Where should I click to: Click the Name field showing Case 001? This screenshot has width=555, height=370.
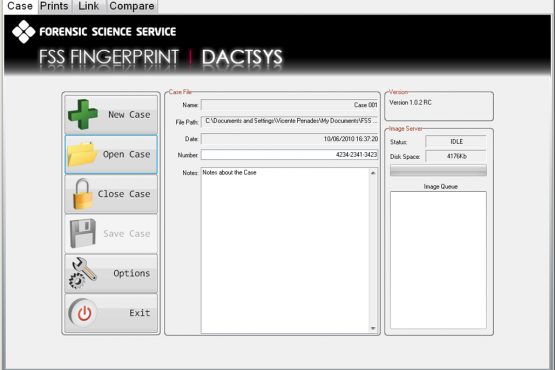point(290,105)
